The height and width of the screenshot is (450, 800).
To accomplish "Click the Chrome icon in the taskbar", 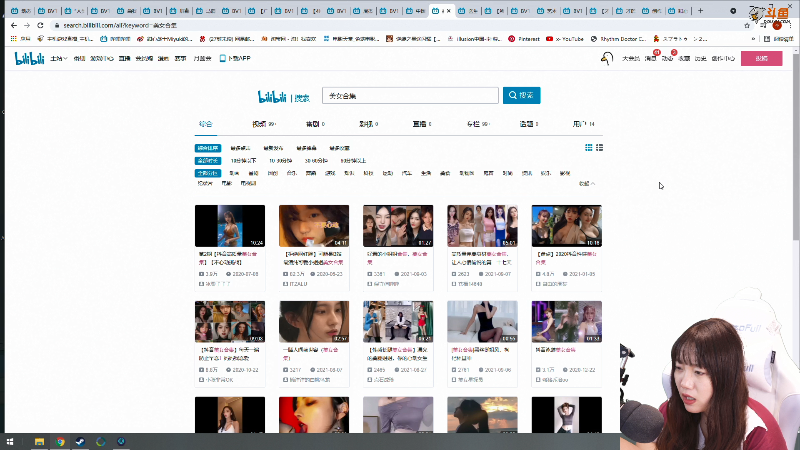I will pyautogui.click(x=60, y=442).
